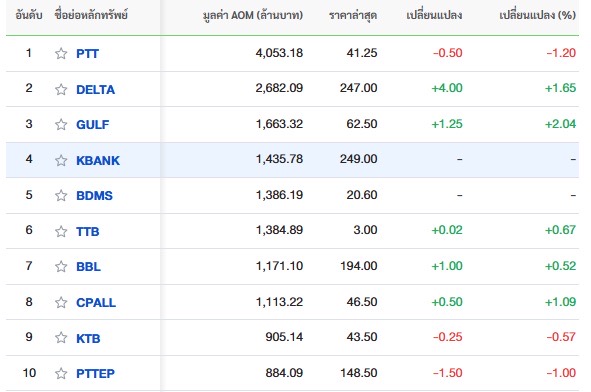Screen dimensions: 591x392
Task: Toggle favorite star for PTT
Action: click(x=61, y=54)
